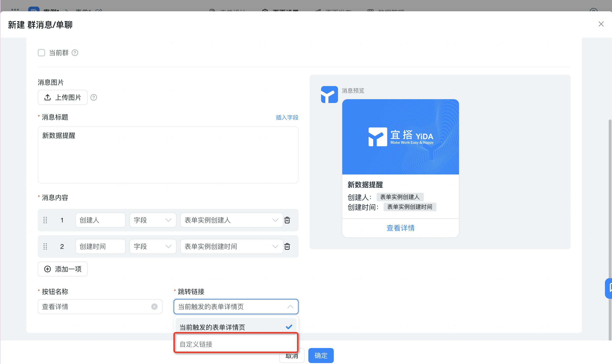Click the 上传图片 upload button

coord(63,97)
